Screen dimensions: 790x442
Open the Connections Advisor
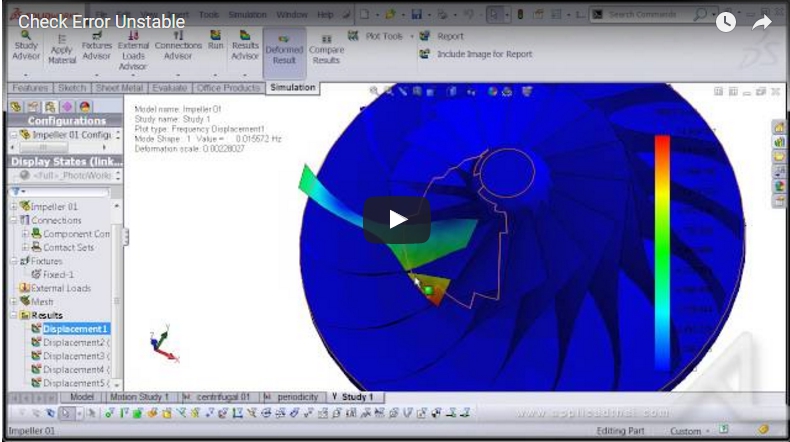click(x=178, y=46)
